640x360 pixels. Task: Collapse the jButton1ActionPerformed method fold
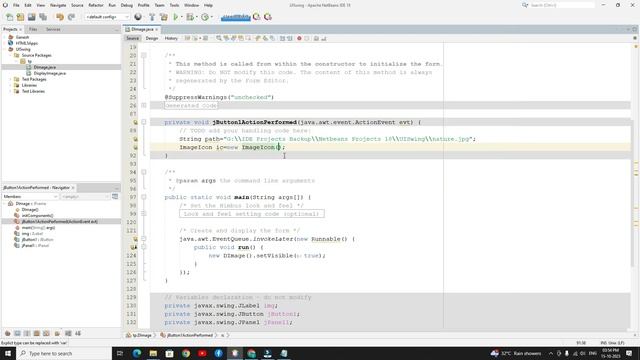(144, 122)
